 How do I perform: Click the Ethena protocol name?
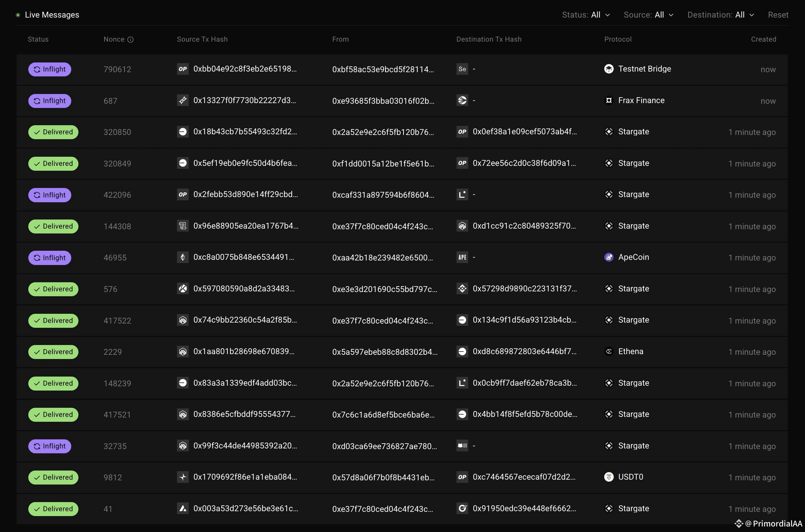coord(631,352)
